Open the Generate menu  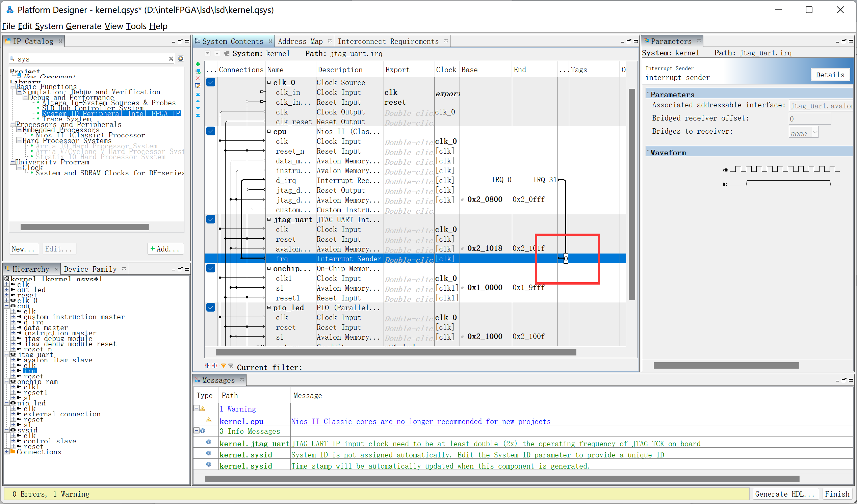83,26
